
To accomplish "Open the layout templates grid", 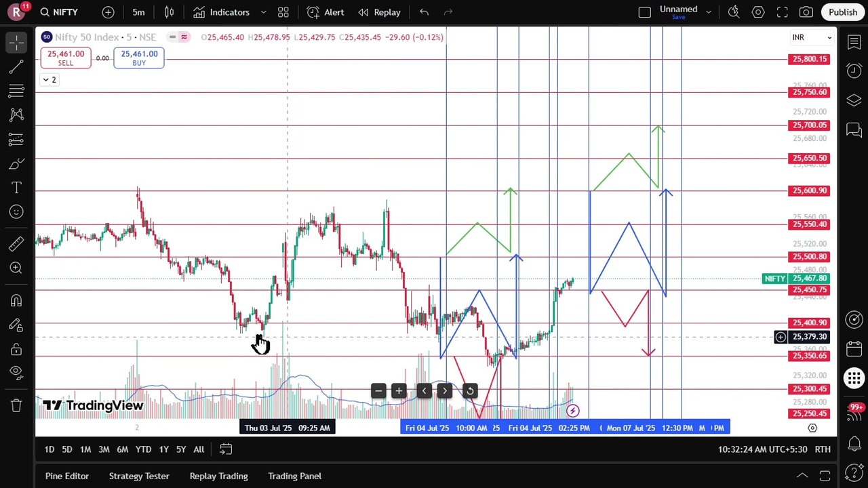I will (283, 12).
